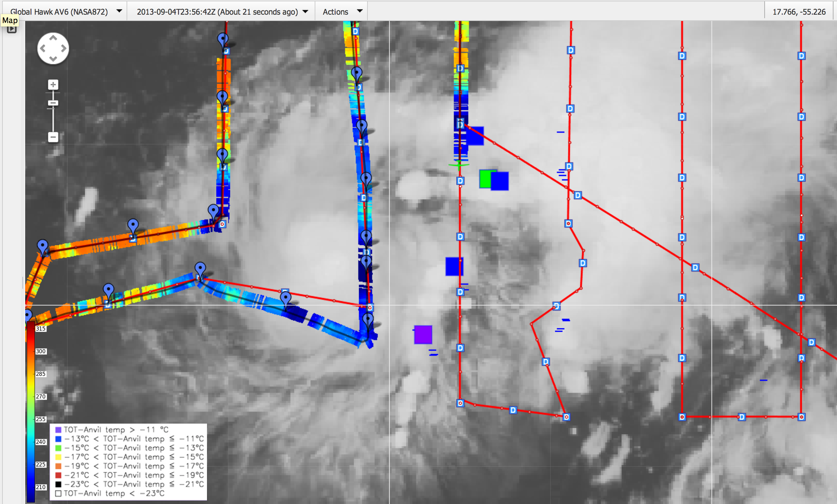Click the coordinates readout 17.766, -55.226
The image size is (837, 504).
(799, 12)
